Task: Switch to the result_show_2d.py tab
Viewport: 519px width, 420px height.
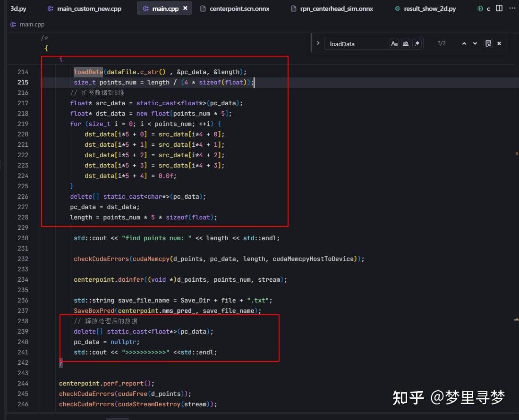Action: [x=425, y=8]
